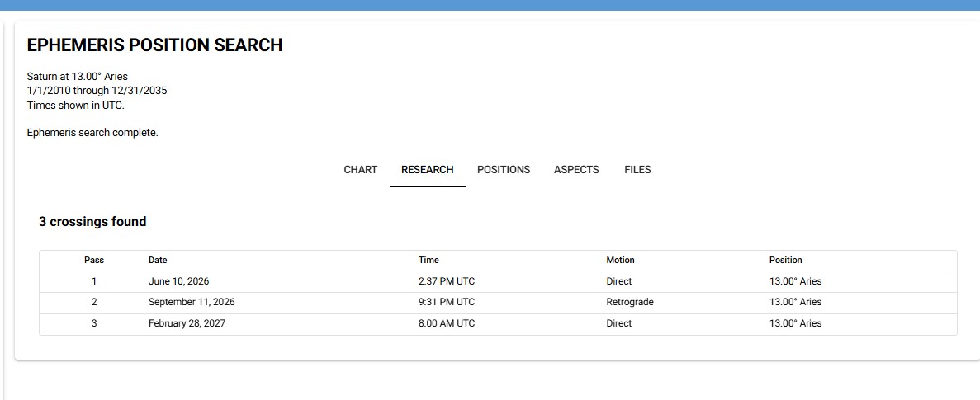Click the Ephemeris Position Search title

(154, 45)
